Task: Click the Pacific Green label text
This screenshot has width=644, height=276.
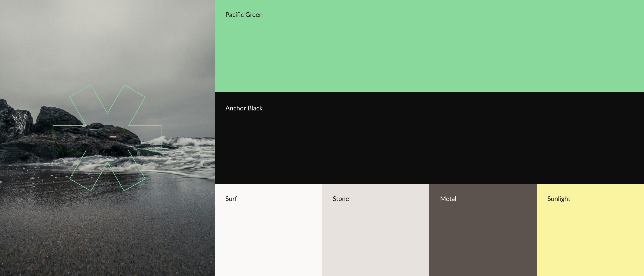Action: coord(244,15)
